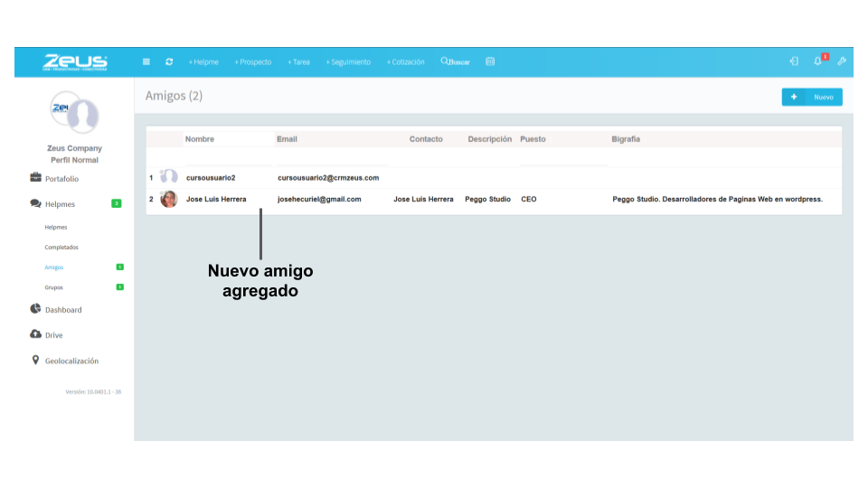Open Dashboard in sidebar
The width and height of the screenshot is (868, 488).
coord(63,310)
